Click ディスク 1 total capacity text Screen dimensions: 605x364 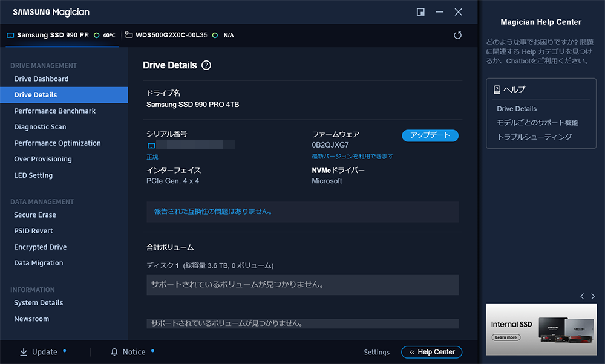pos(210,265)
